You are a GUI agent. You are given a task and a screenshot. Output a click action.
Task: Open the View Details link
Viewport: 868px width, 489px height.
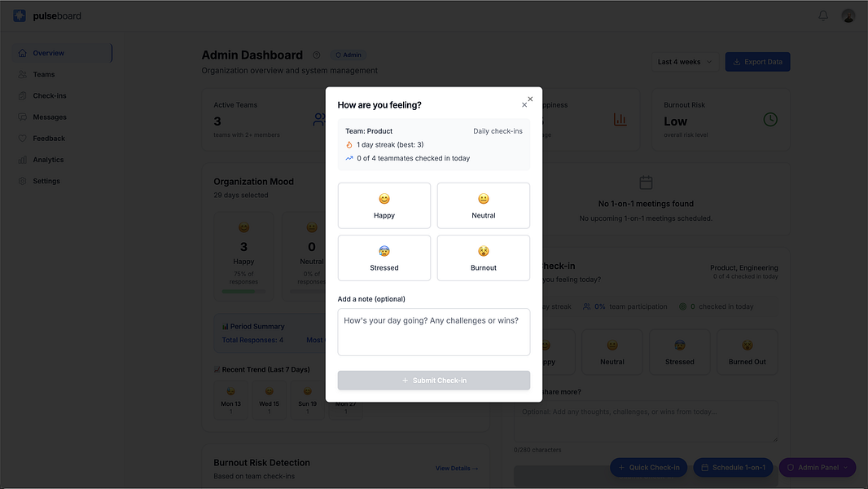tap(457, 469)
